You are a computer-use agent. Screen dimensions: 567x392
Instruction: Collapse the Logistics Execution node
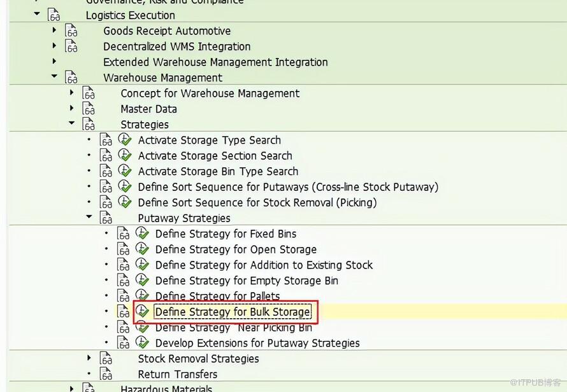tap(37, 14)
